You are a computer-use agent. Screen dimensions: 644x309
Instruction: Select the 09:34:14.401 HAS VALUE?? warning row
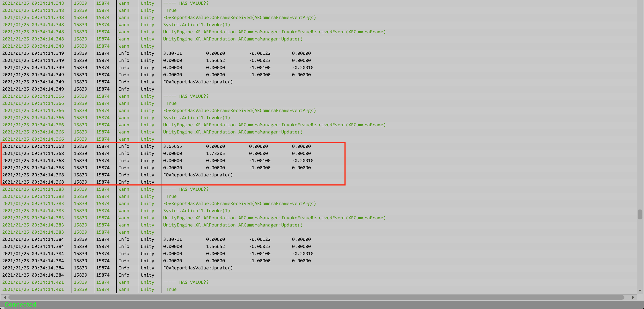[186, 282]
